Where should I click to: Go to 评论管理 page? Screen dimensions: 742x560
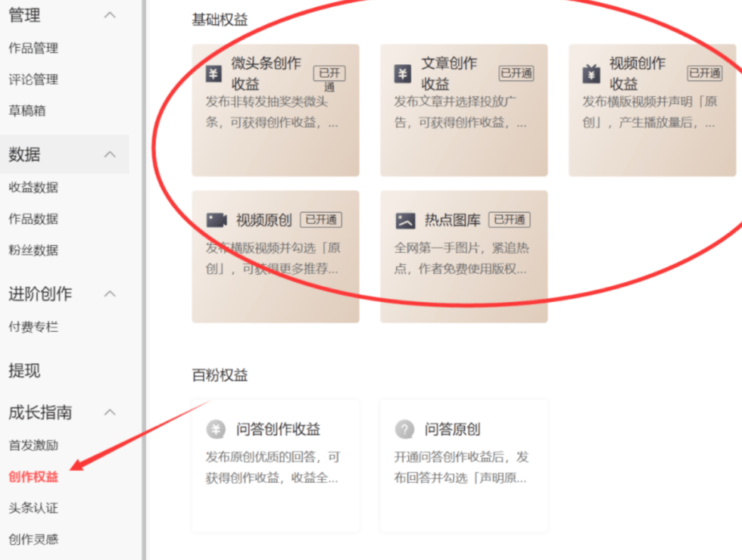(x=33, y=79)
